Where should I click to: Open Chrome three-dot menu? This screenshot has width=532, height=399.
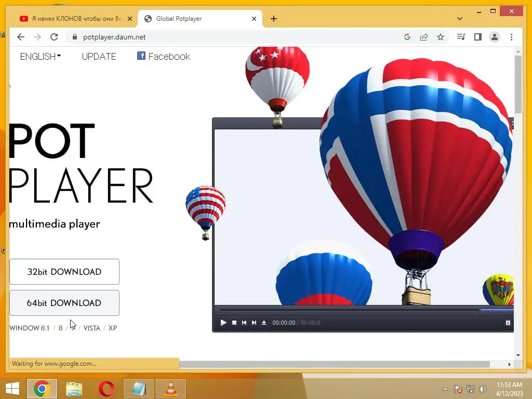(x=511, y=37)
